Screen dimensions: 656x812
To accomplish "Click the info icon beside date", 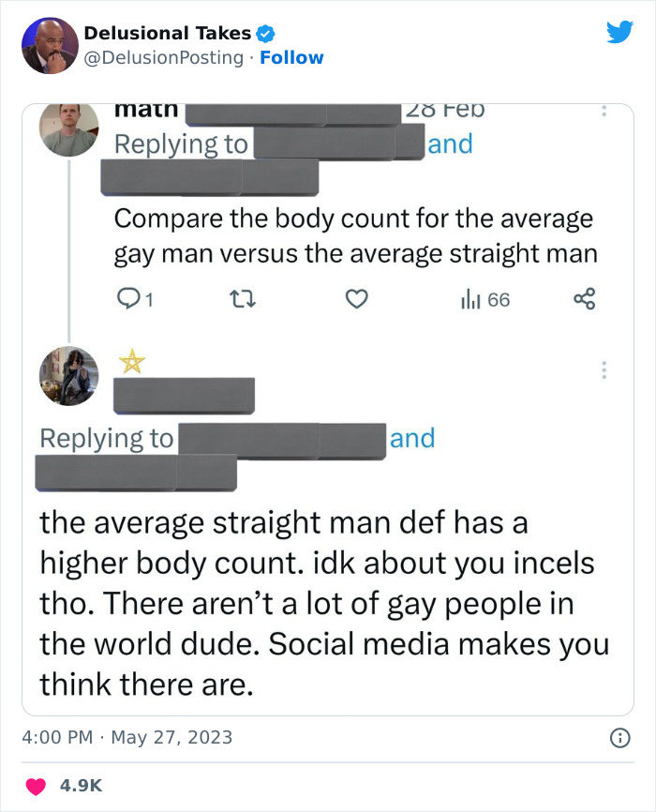I will 619,738.
